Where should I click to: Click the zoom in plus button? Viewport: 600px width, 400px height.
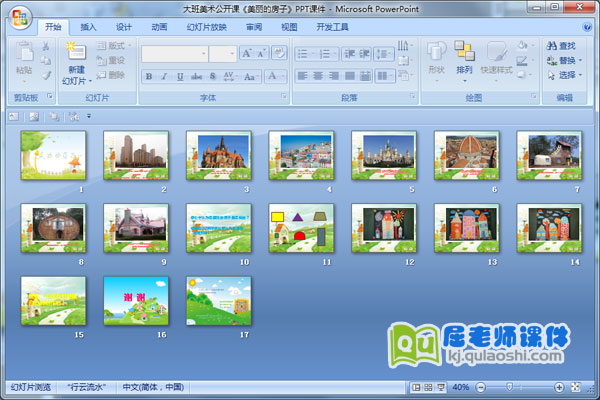click(559, 387)
